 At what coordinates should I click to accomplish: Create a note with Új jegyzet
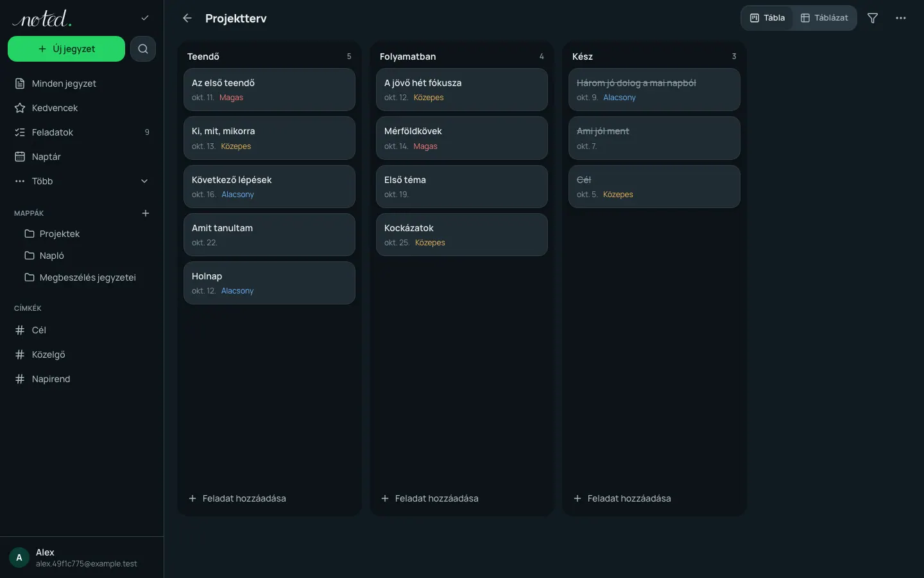66,49
